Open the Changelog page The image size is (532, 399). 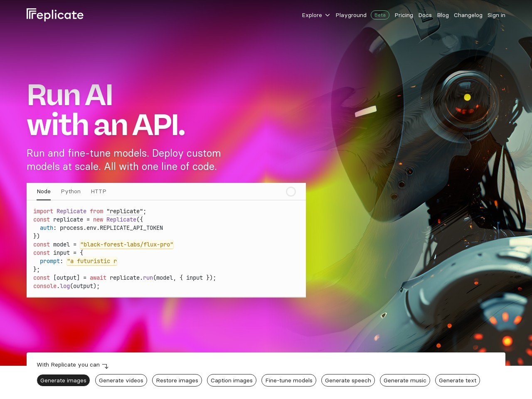click(x=468, y=15)
